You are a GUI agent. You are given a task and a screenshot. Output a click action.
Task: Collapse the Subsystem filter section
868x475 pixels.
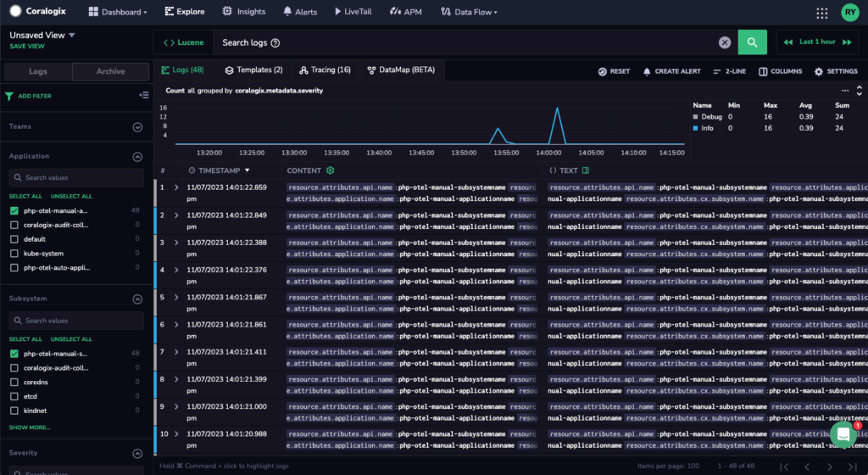click(x=137, y=299)
